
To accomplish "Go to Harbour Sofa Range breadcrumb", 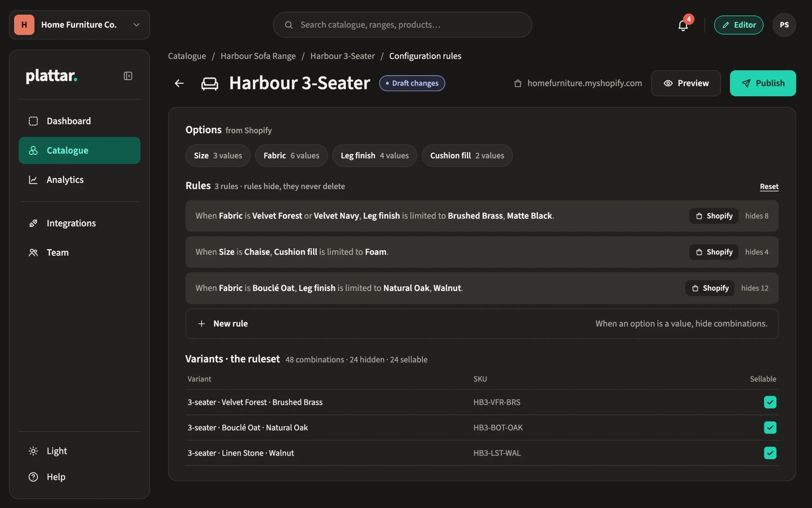I will 258,56.
